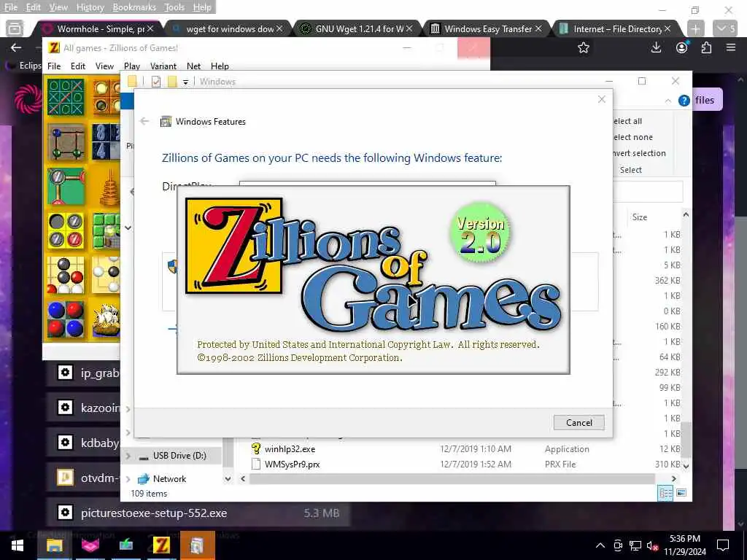Click the gear icon beside picturestoexe-setup-552.exe
Viewport: 747px width, 560px height.
(65, 513)
